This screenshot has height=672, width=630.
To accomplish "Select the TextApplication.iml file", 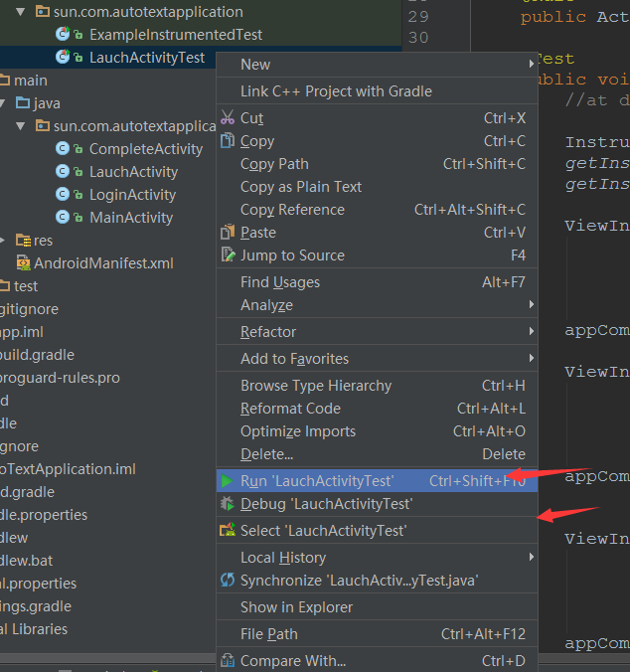I will 69,469.
